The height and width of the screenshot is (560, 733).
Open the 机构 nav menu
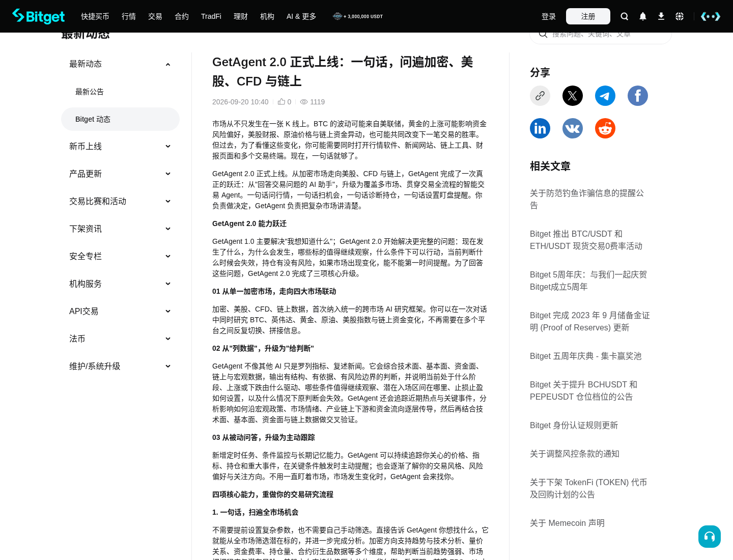tap(267, 16)
